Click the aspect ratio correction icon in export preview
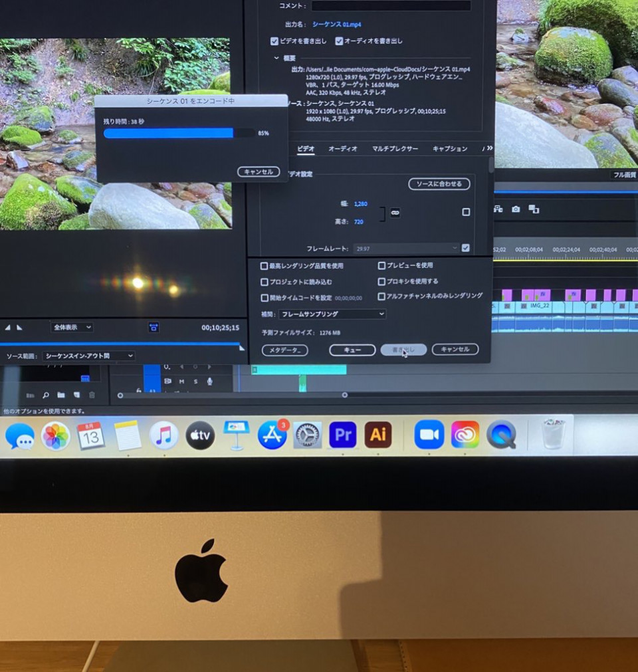 154,328
